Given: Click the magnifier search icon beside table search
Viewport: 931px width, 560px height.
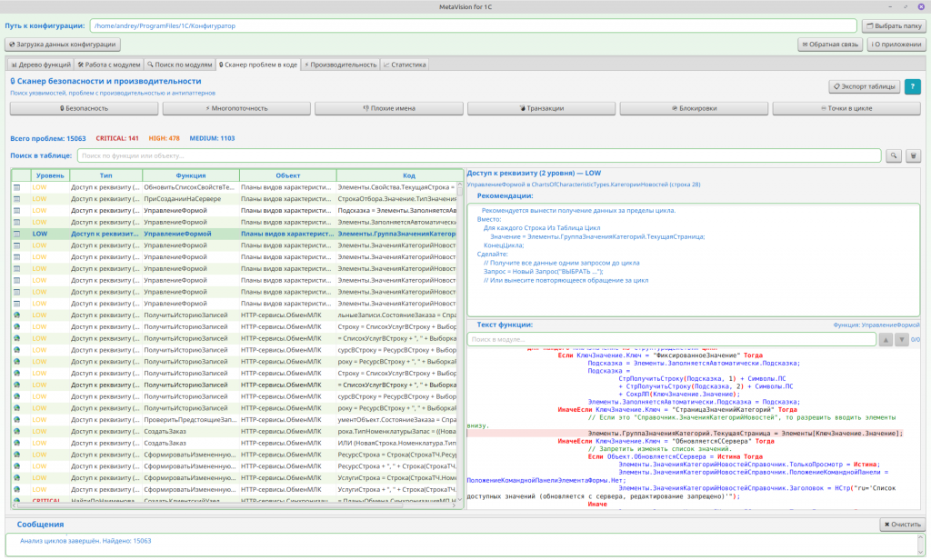Looking at the screenshot, I should (894, 155).
